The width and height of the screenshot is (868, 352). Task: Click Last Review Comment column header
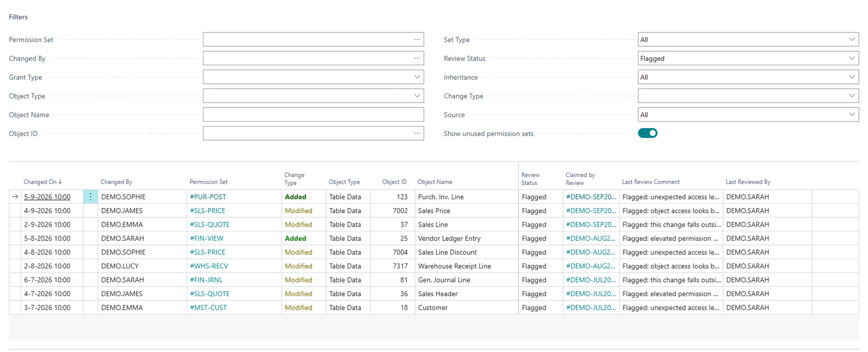coord(650,182)
